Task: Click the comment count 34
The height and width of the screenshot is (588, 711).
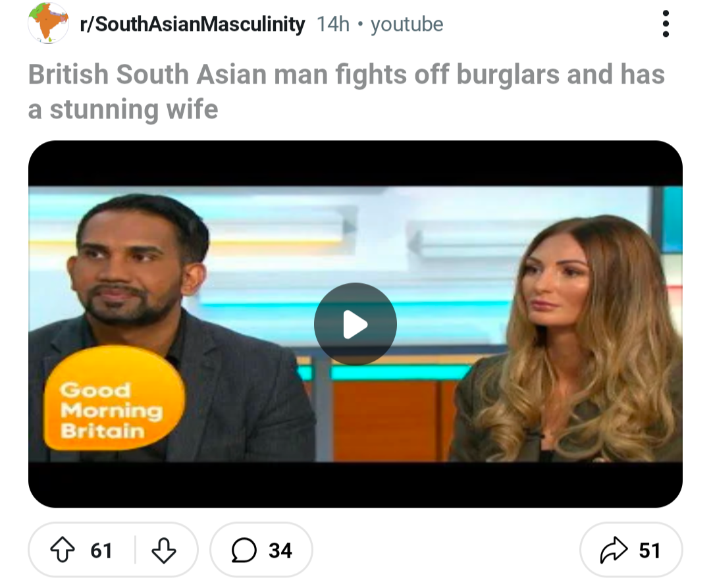Action: click(280, 550)
